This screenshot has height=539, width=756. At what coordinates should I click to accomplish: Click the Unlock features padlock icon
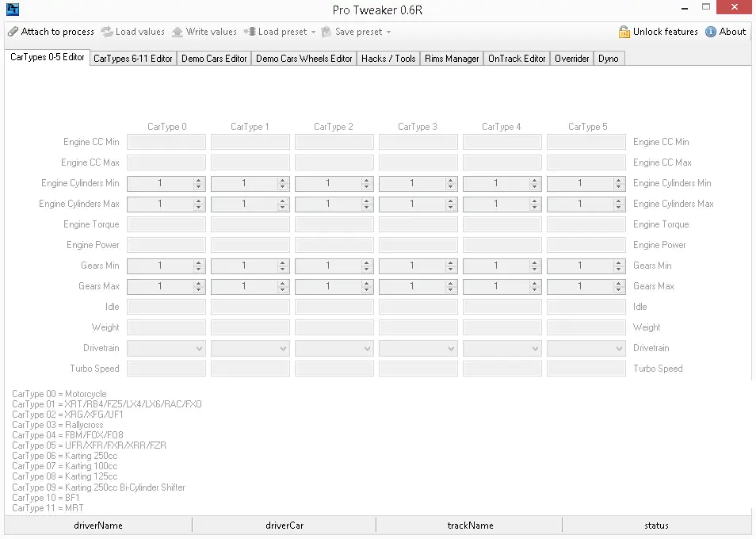click(x=624, y=32)
